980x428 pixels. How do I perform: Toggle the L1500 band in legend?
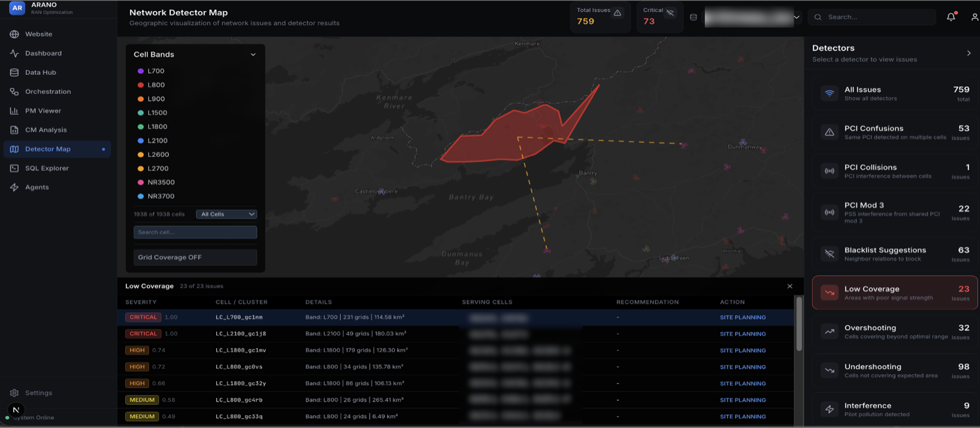[x=153, y=113]
